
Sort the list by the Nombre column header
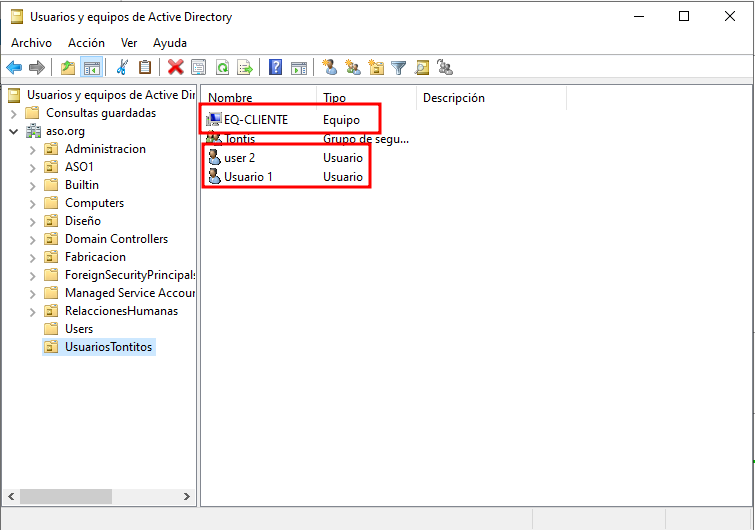click(x=258, y=97)
